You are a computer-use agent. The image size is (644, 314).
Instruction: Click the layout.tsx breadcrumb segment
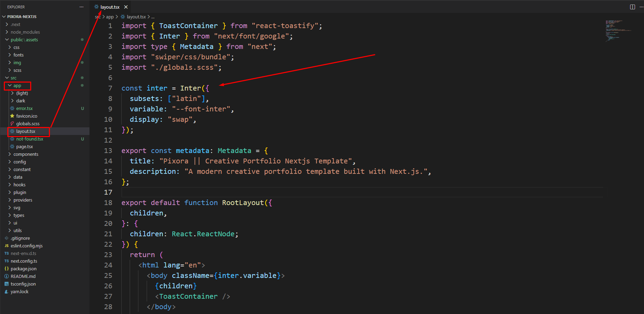tap(133, 17)
